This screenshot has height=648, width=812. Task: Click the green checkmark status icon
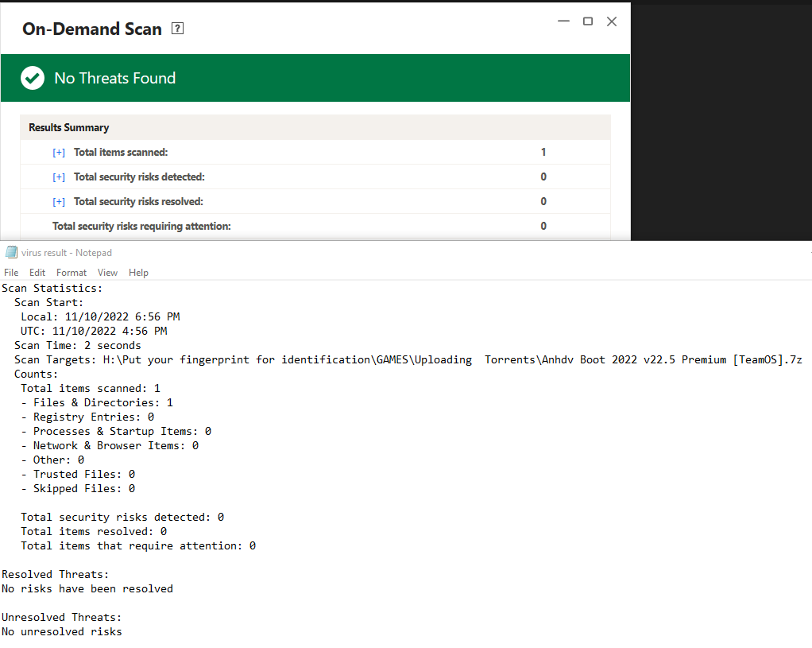tap(33, 78)
